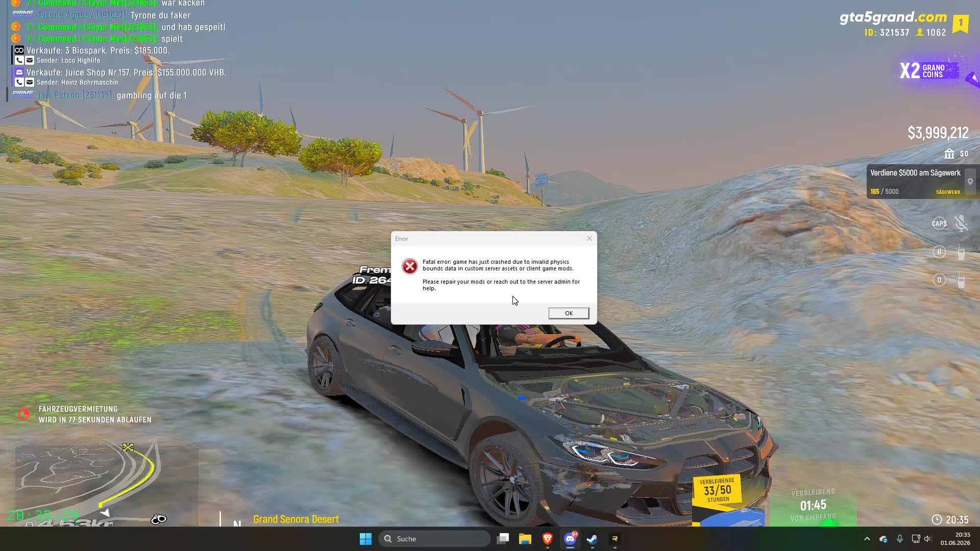Screen dimensions: 980x551
Task: Click the Grand Senora Desert location label
Action: tap(296, 519)
